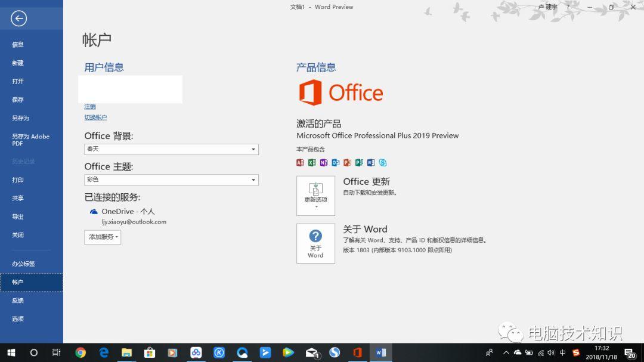Click the Skype product icon
The width and height of the screenshot is (644, 362).
[x=383, y=163]
